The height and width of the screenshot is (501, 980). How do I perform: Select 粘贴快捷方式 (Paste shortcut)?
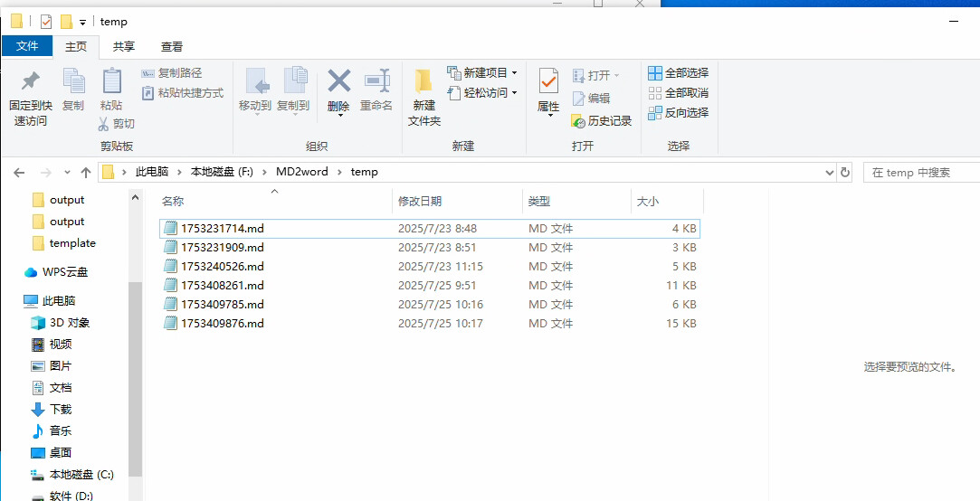183,93
